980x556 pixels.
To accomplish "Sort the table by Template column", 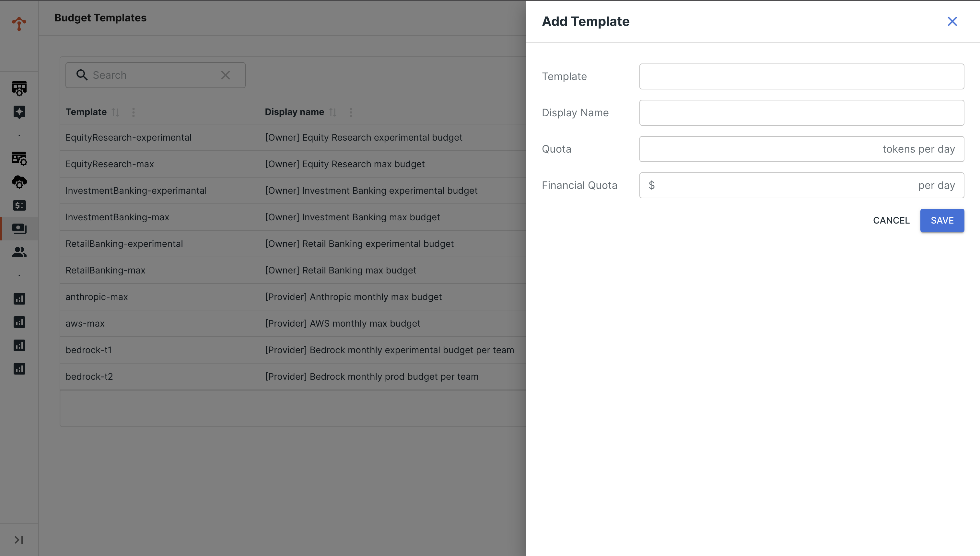I will (115, 112).
